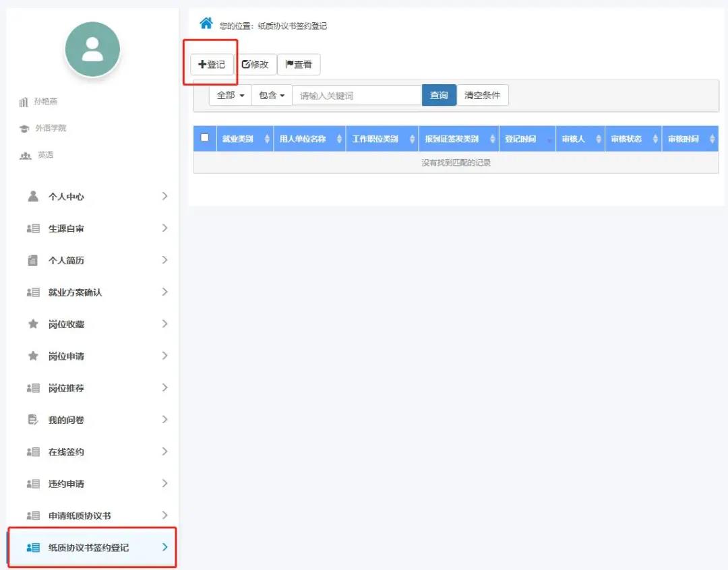The image size is (728, 570).
Task: Click the 在线签约 sidebar icon
Action: pos(33,452)
